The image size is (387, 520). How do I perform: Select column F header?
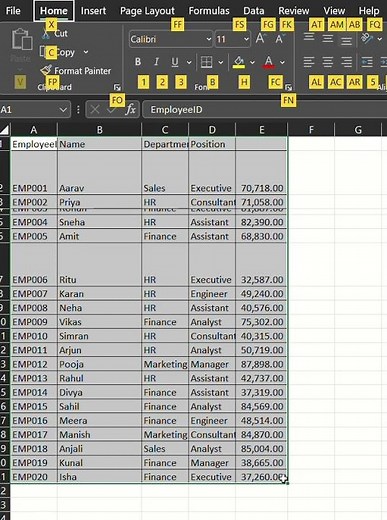point(311,130)
